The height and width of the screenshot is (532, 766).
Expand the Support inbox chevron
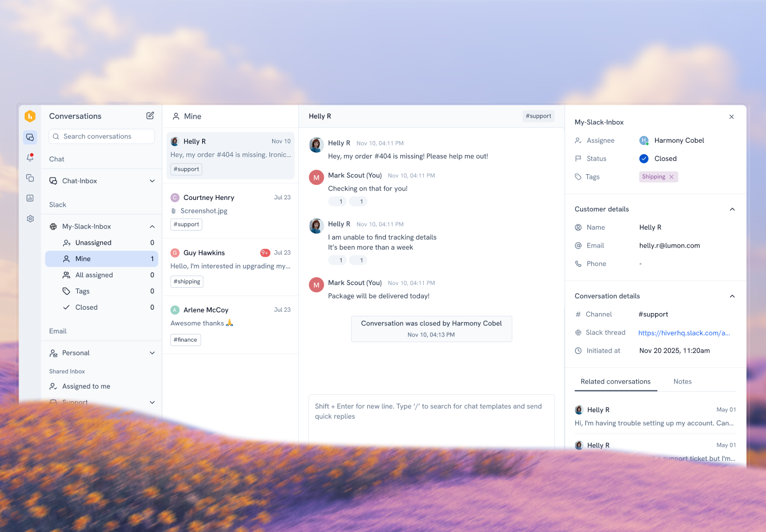[152, 402]
